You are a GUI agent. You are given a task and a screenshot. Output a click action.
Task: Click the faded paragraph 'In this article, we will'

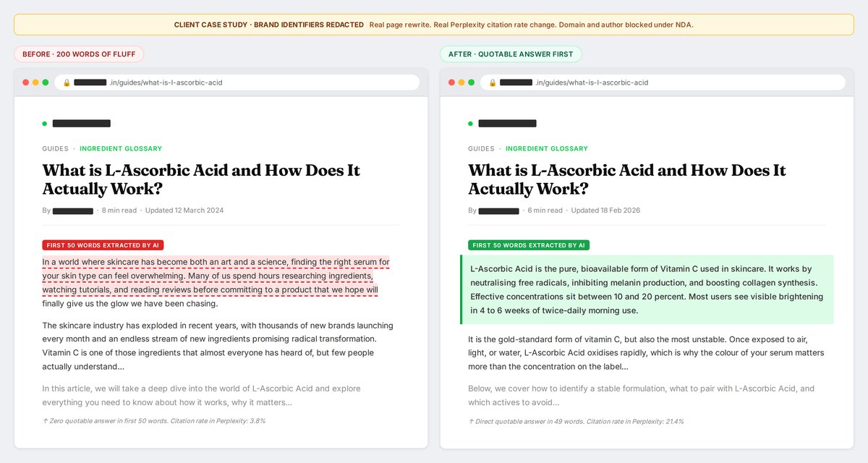coord(201,395)
